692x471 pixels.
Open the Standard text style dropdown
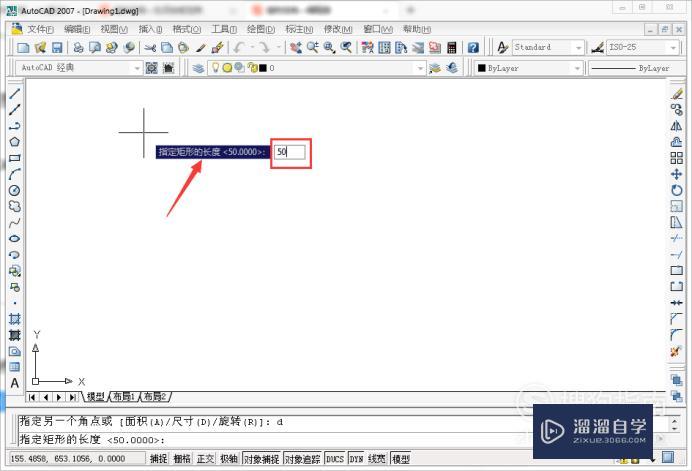[579, 47]
